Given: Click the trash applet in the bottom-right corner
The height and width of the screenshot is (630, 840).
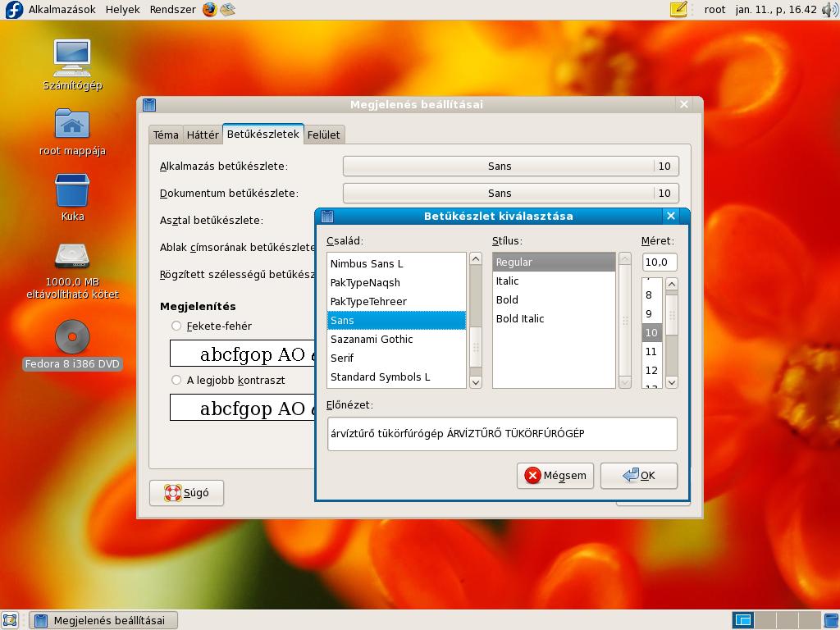Looking at the screenshot, I should click(829, 620).
